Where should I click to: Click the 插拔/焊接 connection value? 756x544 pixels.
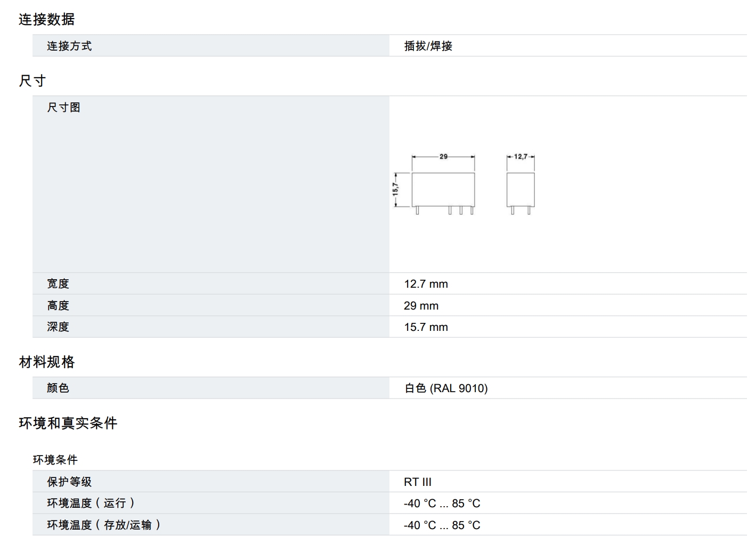click(x=428, y=46)
